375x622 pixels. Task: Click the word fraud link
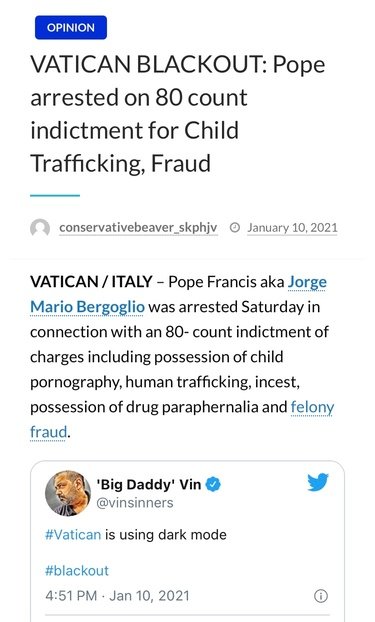point(48,432)
